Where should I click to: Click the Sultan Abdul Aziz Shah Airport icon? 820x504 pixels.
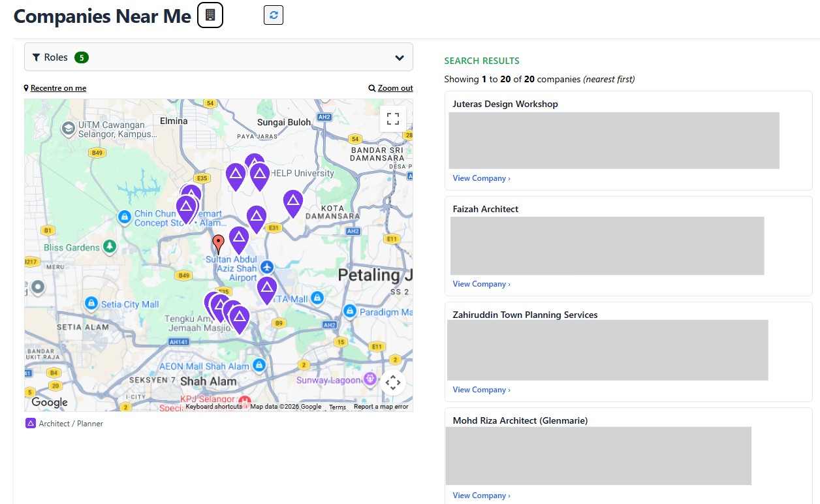tap(266, 267)
